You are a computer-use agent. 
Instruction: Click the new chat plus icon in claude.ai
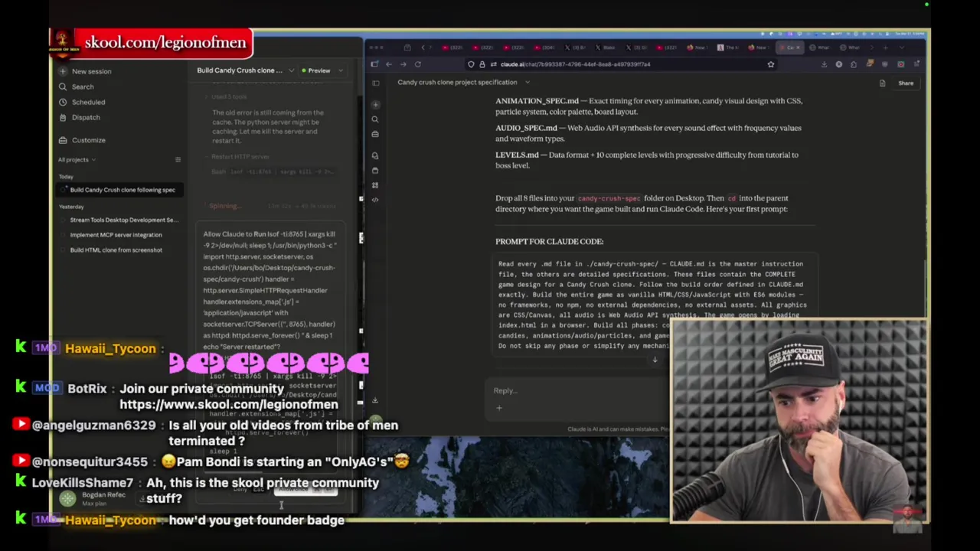(375, 105)
